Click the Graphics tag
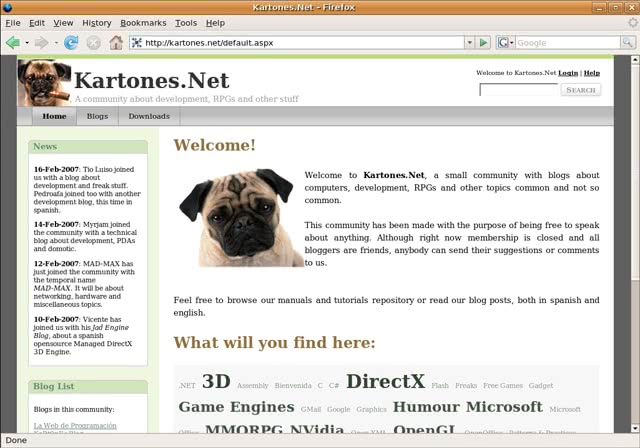 (x=371, y=409)
